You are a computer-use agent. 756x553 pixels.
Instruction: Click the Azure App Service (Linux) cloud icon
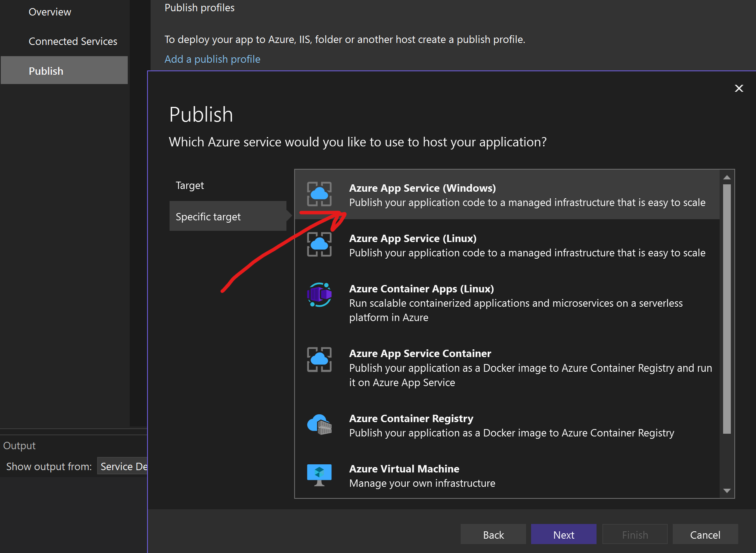(319, 244)
